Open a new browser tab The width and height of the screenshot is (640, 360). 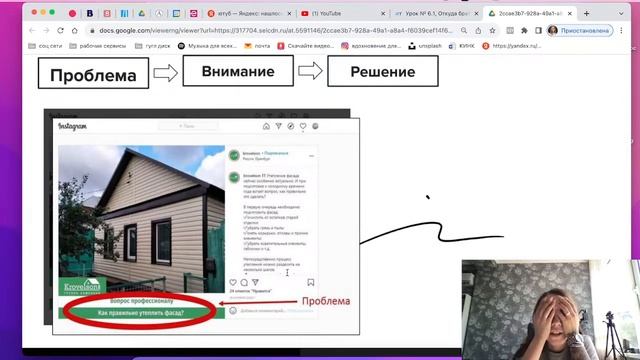point(587,13)
